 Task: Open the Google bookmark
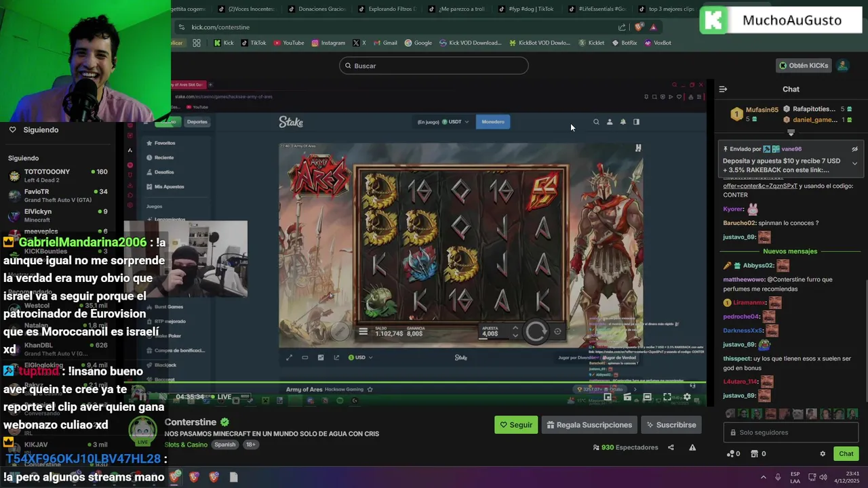418,43
